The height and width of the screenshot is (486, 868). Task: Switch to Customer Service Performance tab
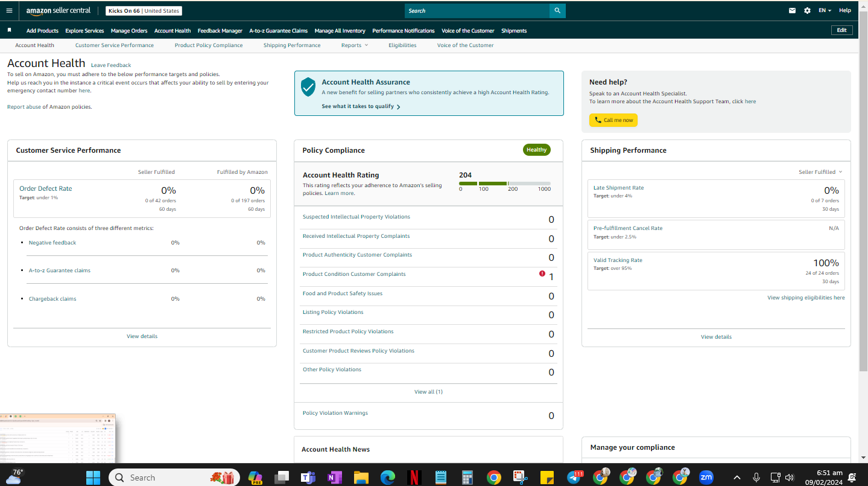click(115, 45)
